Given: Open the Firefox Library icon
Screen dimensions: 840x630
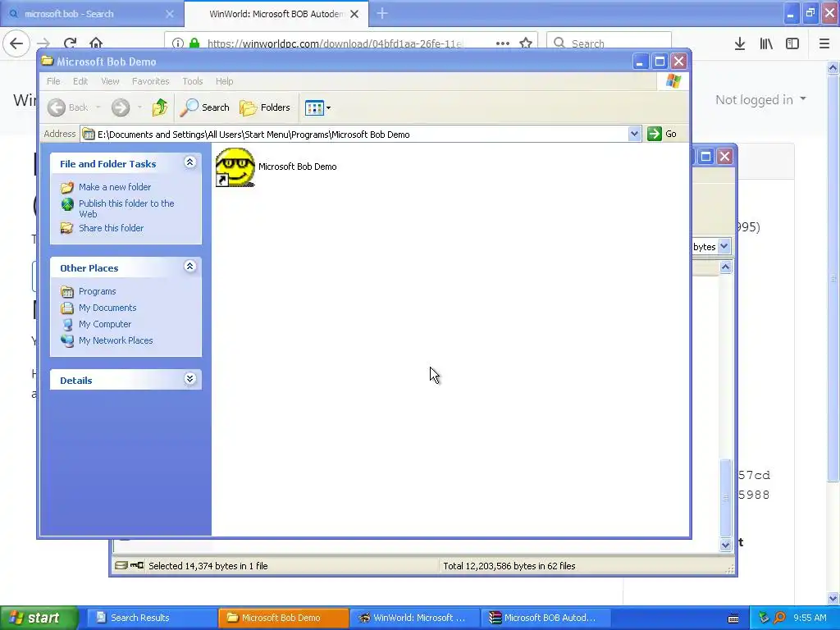Looking at the screenshot, I should pyautogui.click(x=766, y=44).
